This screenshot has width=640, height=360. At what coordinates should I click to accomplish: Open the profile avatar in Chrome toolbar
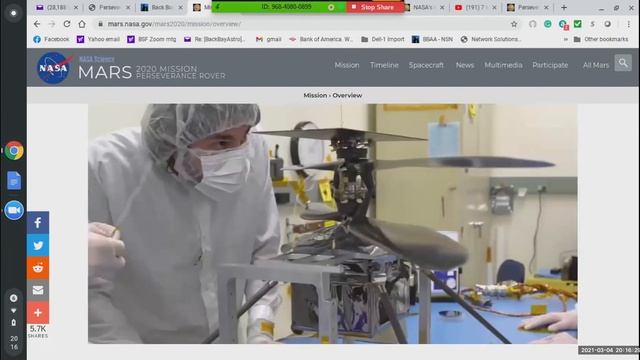(x=607, y=24)
